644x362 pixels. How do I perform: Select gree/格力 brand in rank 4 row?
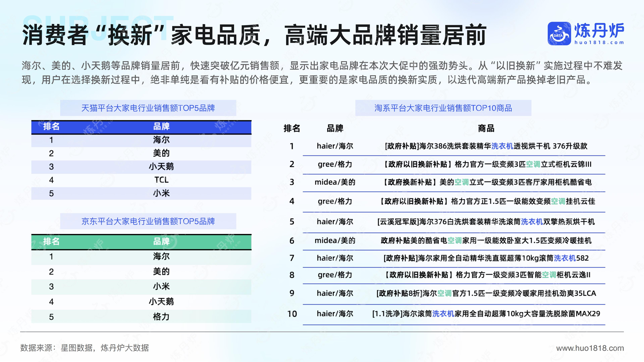pyautogui.click(x=335, y=201)
